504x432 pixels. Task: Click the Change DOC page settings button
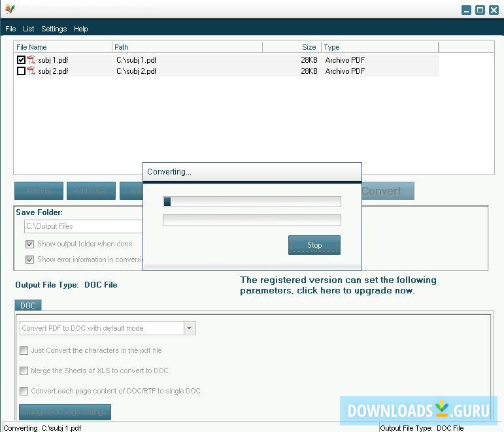tap(65, 412)
